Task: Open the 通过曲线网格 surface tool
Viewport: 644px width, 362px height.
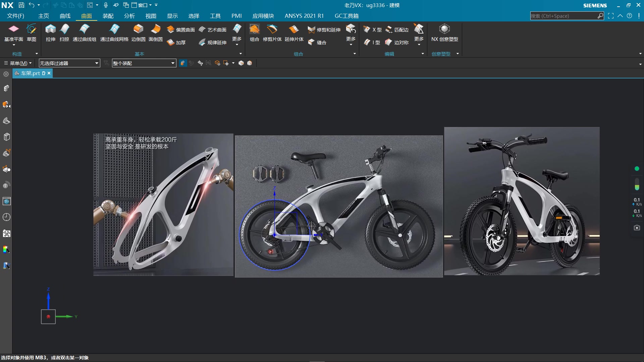Action: (114, 33)
